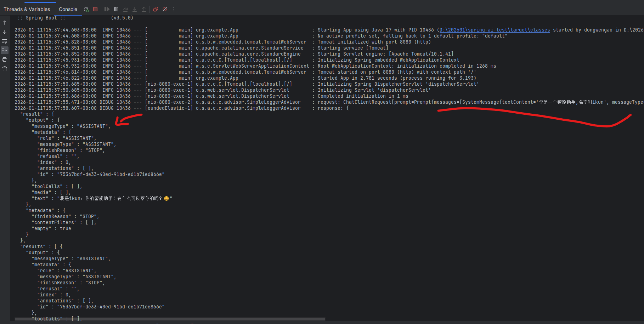644x324 pixels.
Task: Pause the program
Action: point(116,9)
